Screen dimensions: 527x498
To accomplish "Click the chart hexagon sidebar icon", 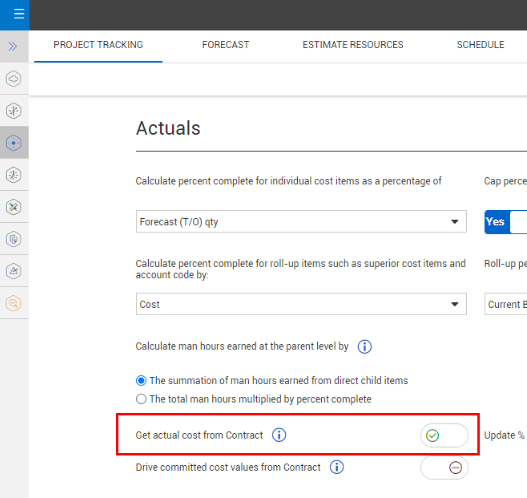I will tap(13, 271).
